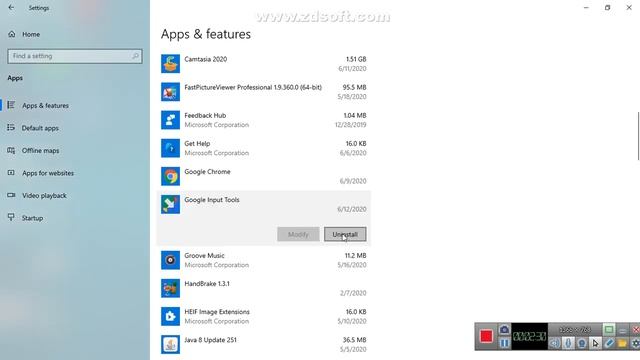640x360 pixels.
Task: Select the Java 8 Update 251 entry name
Action: click(x=210, y=340)
